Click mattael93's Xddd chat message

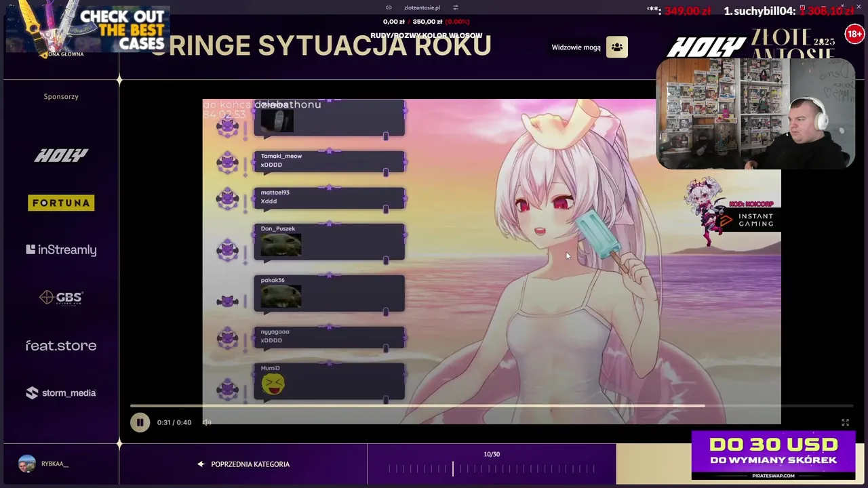(x=330, y=197)
